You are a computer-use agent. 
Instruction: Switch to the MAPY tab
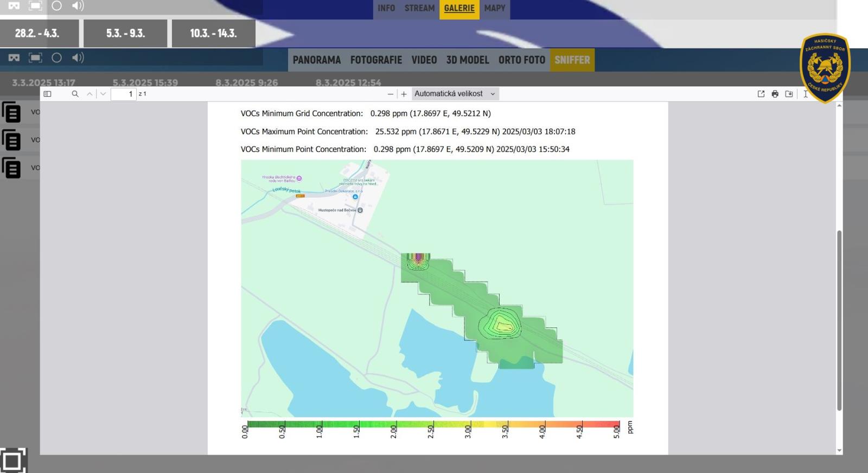[x=494, y=8]
